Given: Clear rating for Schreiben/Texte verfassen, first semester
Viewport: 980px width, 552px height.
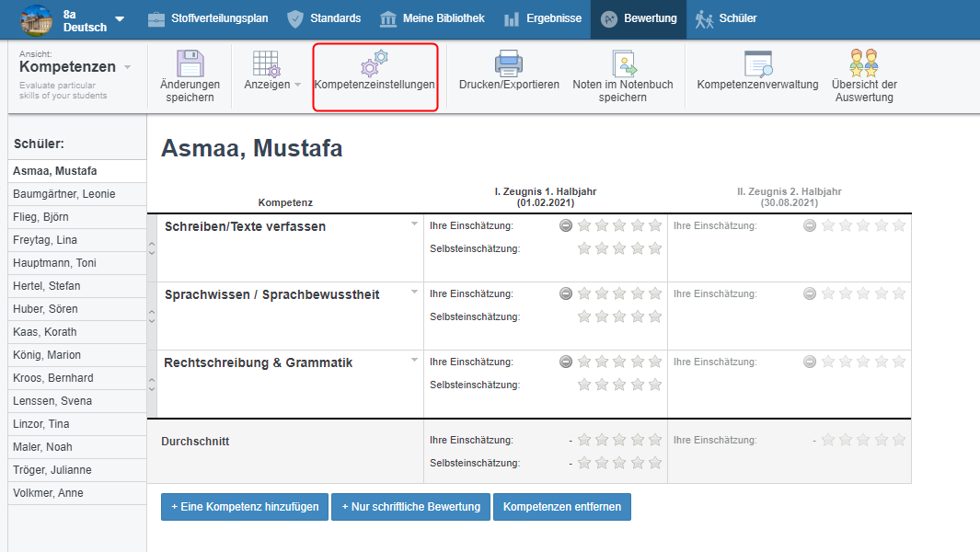Looking at the screenshot, I should tap(566, 225).
